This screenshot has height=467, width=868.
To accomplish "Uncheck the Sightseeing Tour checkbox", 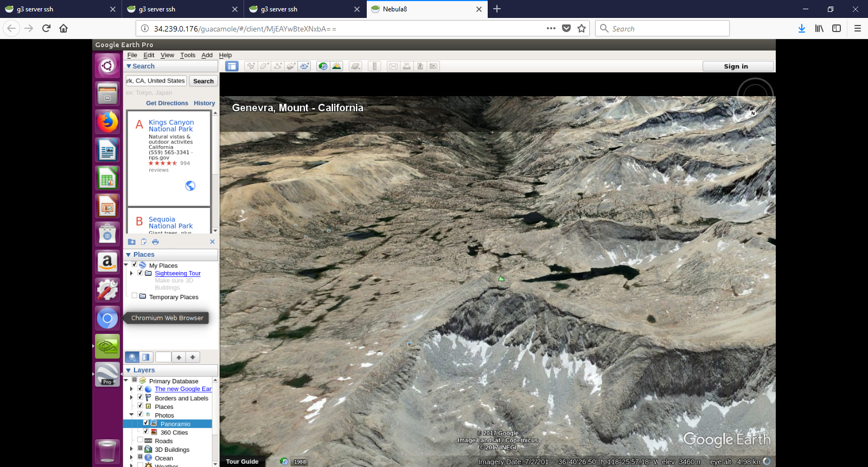I will 141,273.
